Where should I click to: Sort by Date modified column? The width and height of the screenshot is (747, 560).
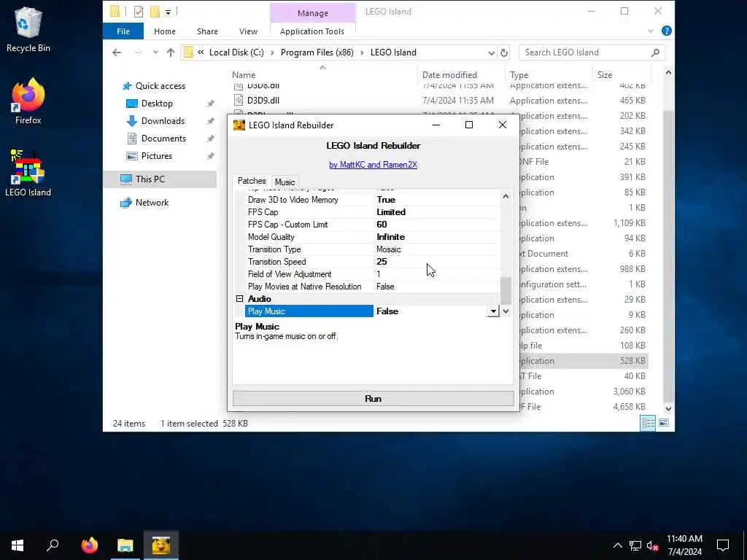tap(449, 75)
